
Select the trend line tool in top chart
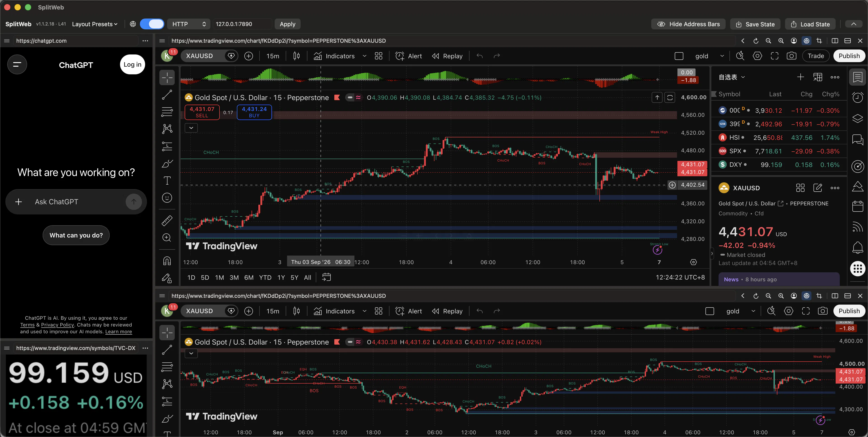[167, 95]
